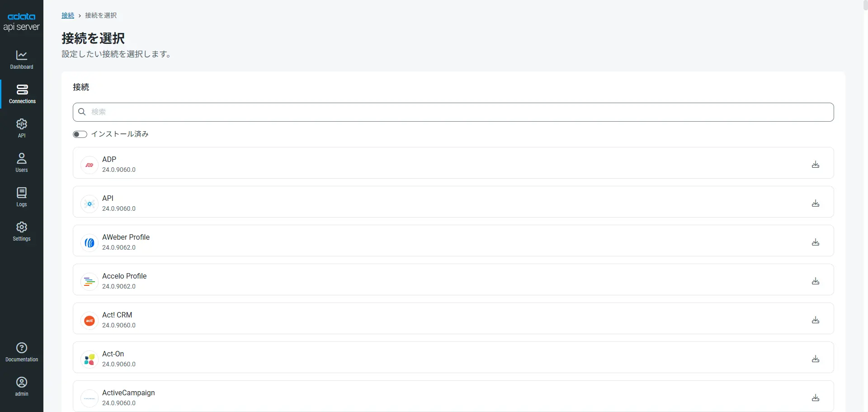Toggle the インストール済み filter switch
Screen dimensions: 868x412
pyautogui.click(x=80, y=134)
